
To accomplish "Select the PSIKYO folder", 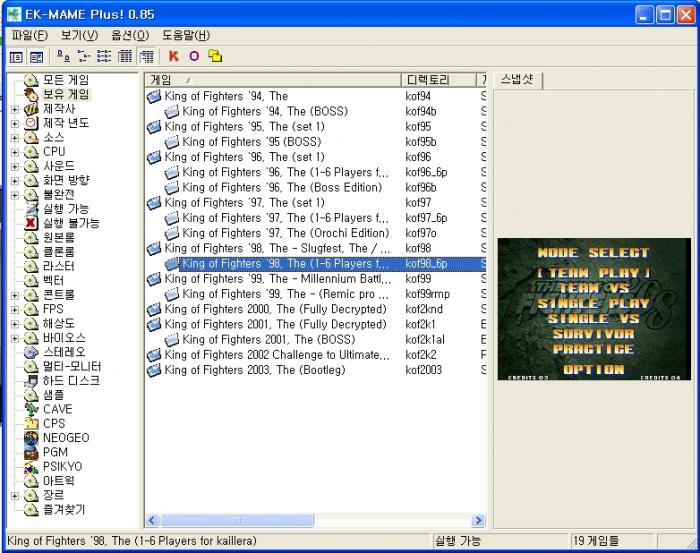I will (62, 466).
